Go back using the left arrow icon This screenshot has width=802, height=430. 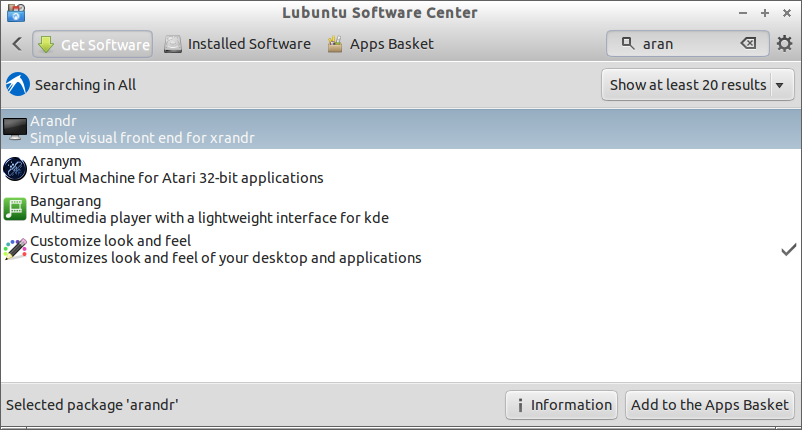17,44
